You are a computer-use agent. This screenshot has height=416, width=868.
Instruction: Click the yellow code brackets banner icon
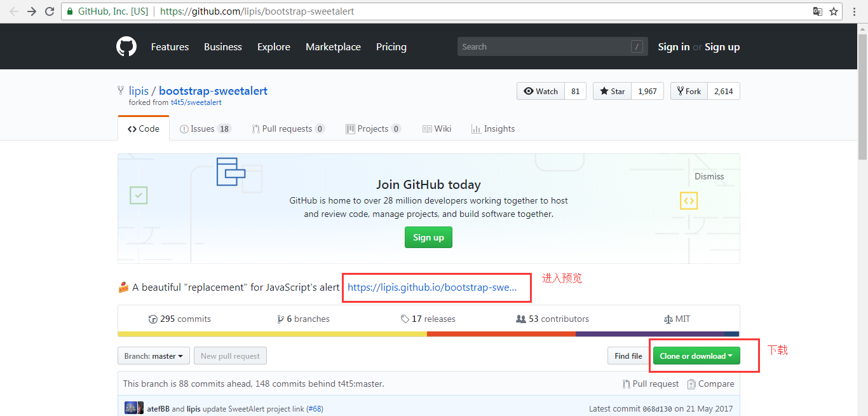click(689, 201)
